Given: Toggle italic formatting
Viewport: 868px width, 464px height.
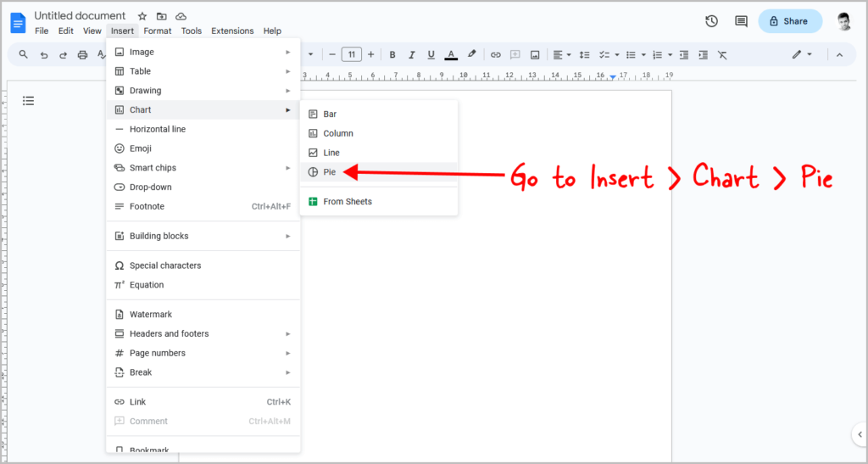Looking at the screenshot, I should (411, 55).
